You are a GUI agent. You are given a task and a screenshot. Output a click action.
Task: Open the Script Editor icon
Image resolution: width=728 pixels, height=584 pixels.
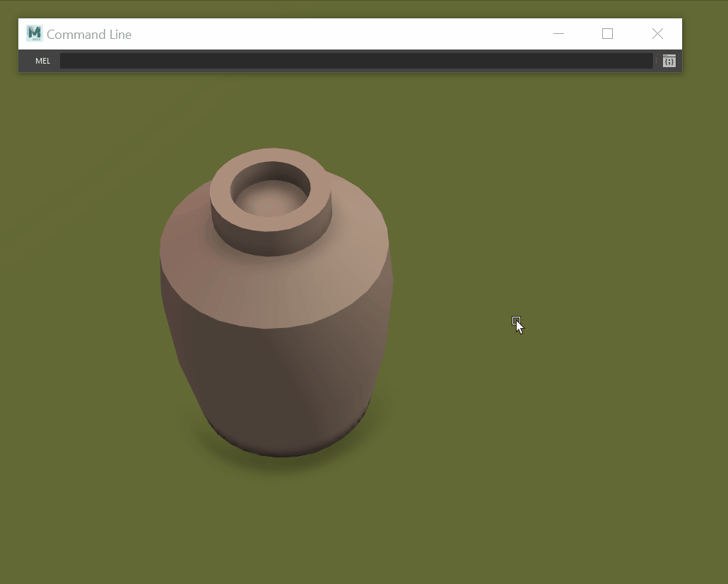[669, 61]
